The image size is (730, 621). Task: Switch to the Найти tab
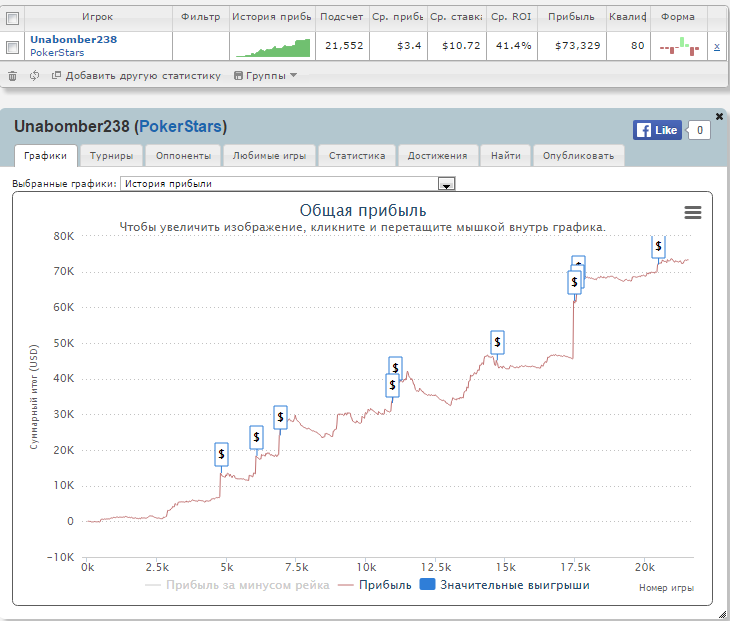tap(506, 155)
